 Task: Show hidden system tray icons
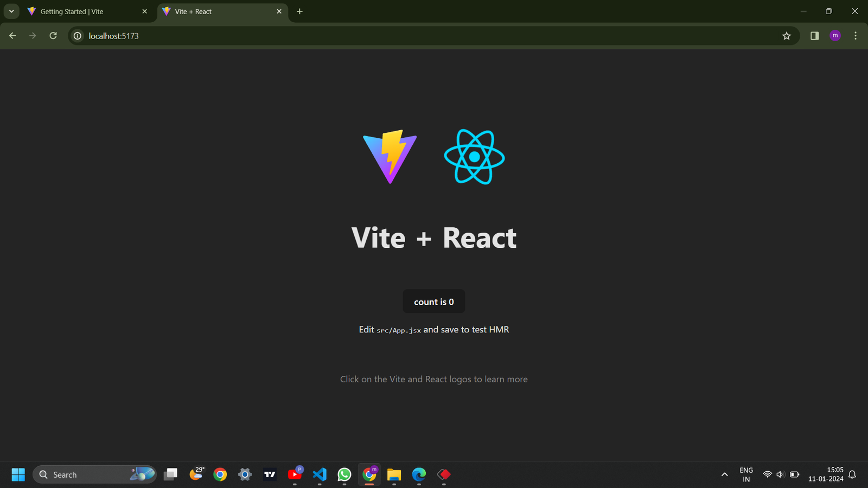tap(724, 474)
